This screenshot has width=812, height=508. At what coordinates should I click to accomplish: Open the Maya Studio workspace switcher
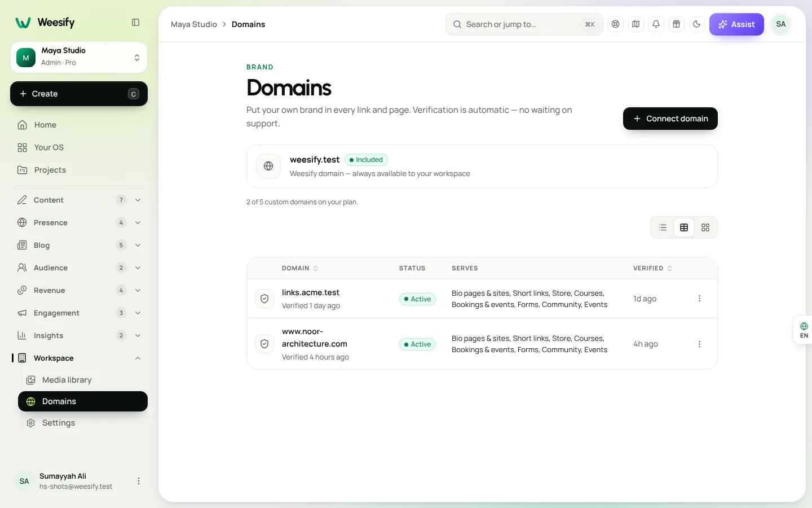79,57
